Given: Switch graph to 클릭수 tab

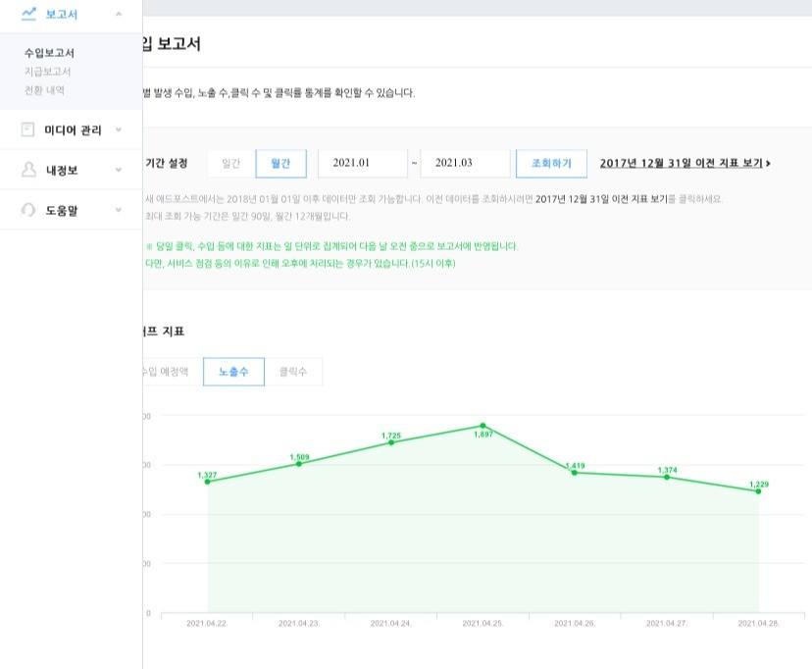Looking at the screenshot, I should 293,373.
